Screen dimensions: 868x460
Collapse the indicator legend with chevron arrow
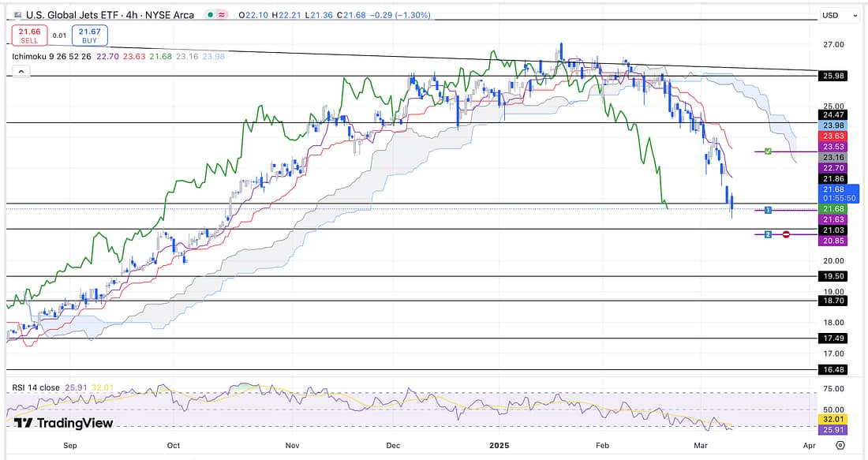[21, 72]
